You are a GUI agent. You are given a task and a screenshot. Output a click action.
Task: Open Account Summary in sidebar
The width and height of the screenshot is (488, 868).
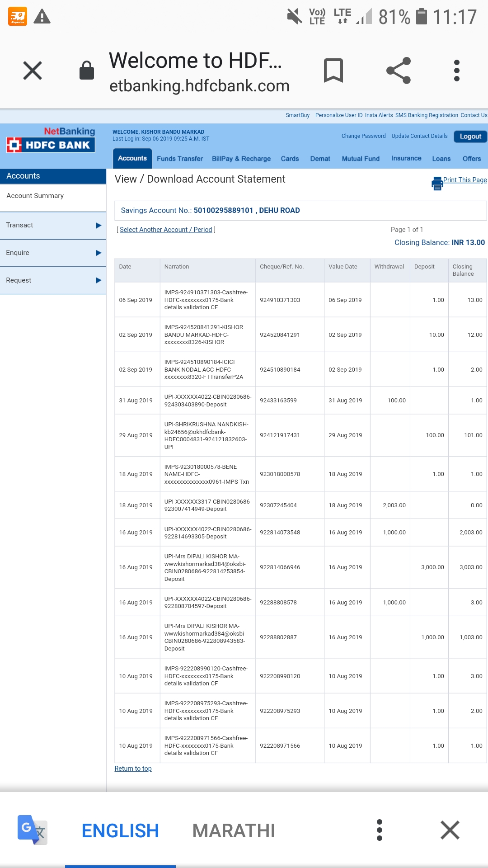(35, 196)
